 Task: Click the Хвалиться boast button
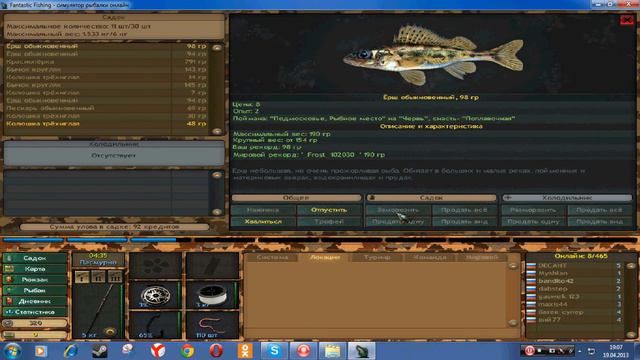(263, 221)
